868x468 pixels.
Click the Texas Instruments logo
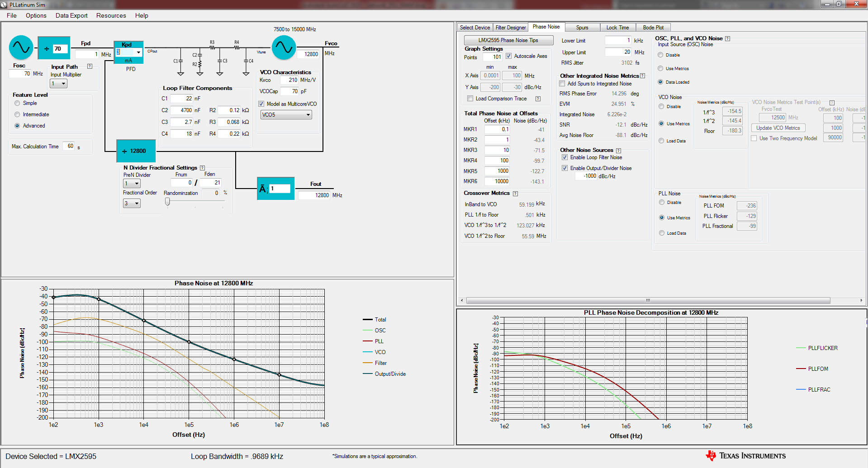[x=745, y=456]
